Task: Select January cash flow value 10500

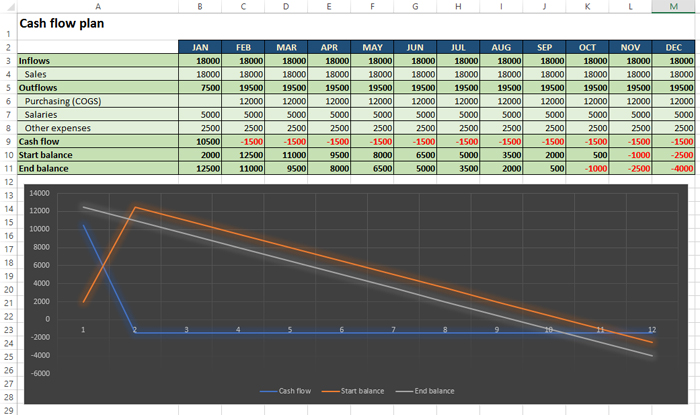Action: 200,142
